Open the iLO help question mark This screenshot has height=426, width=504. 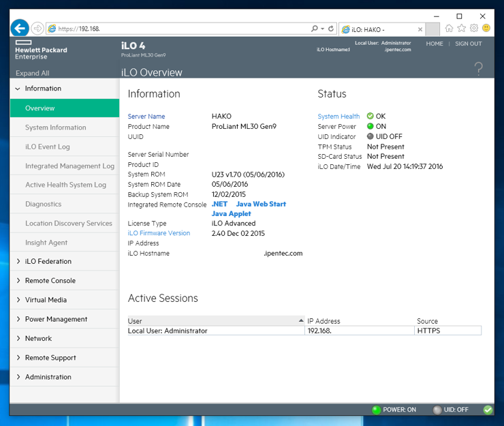click(479, 69)
